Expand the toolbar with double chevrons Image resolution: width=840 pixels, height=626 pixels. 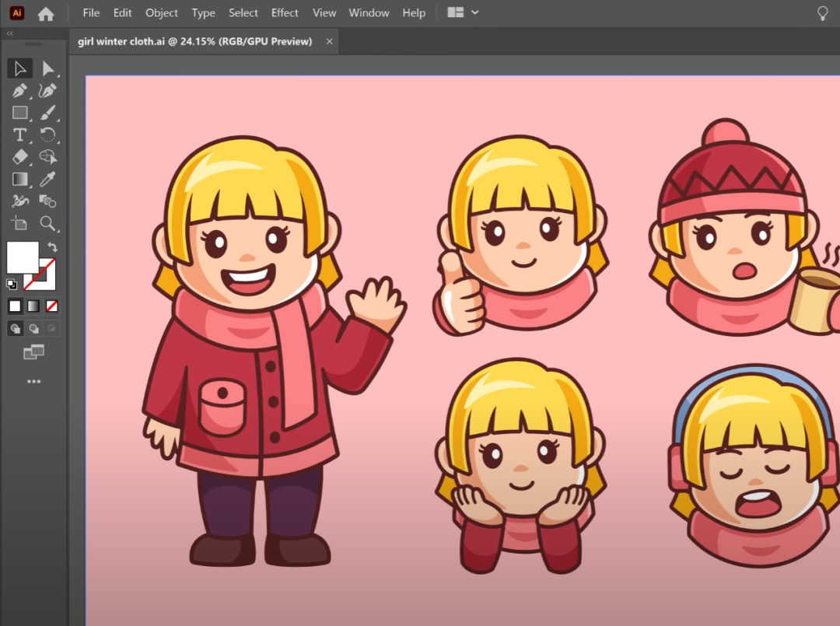click(x=10, y=34)
